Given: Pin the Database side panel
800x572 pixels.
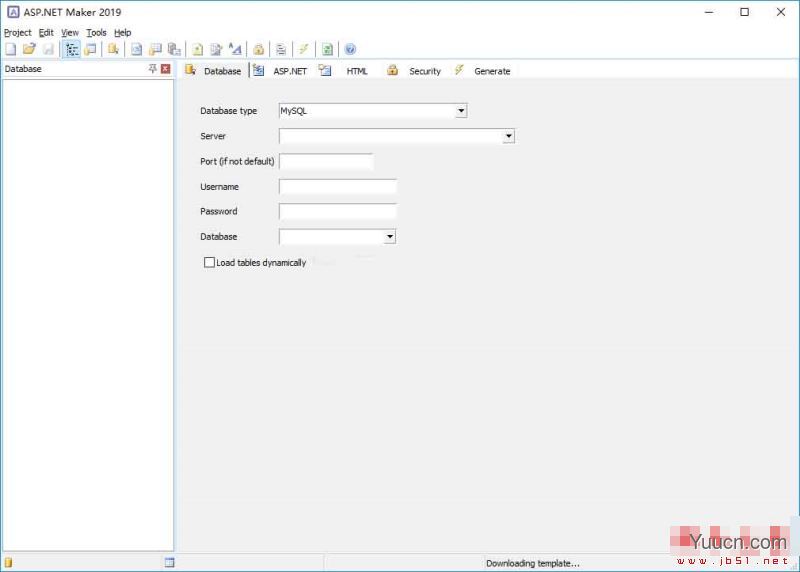Looking at the screenshot, I should click(153, 68).
